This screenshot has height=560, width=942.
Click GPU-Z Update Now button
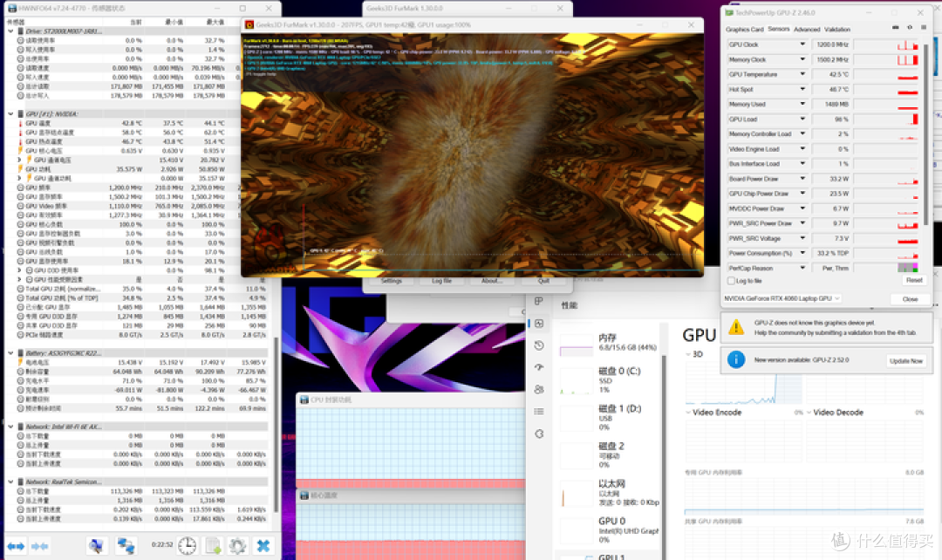(x=906, y=361)
